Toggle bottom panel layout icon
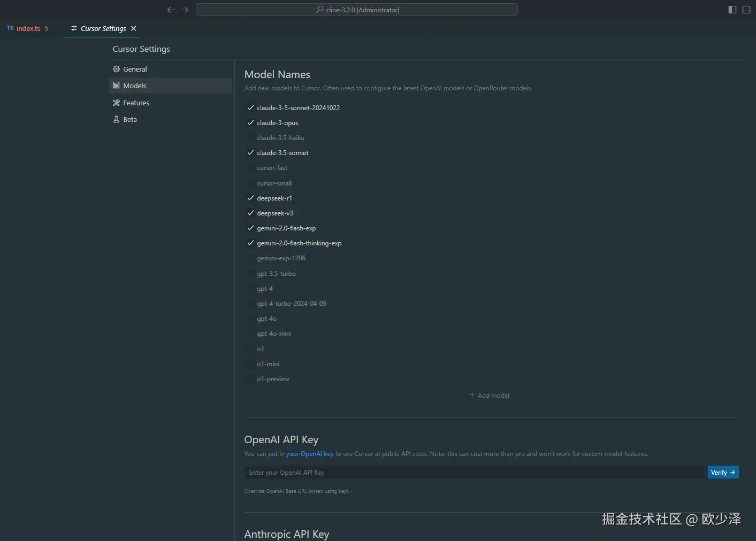The height and width of the screenshot is (541, 756). (746, 10)
